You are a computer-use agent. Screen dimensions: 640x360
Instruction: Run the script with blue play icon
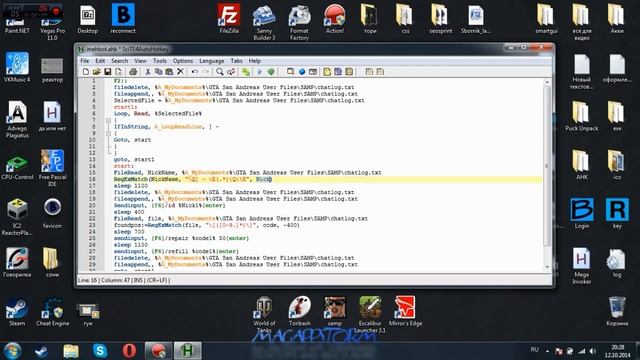pos(259,72)
